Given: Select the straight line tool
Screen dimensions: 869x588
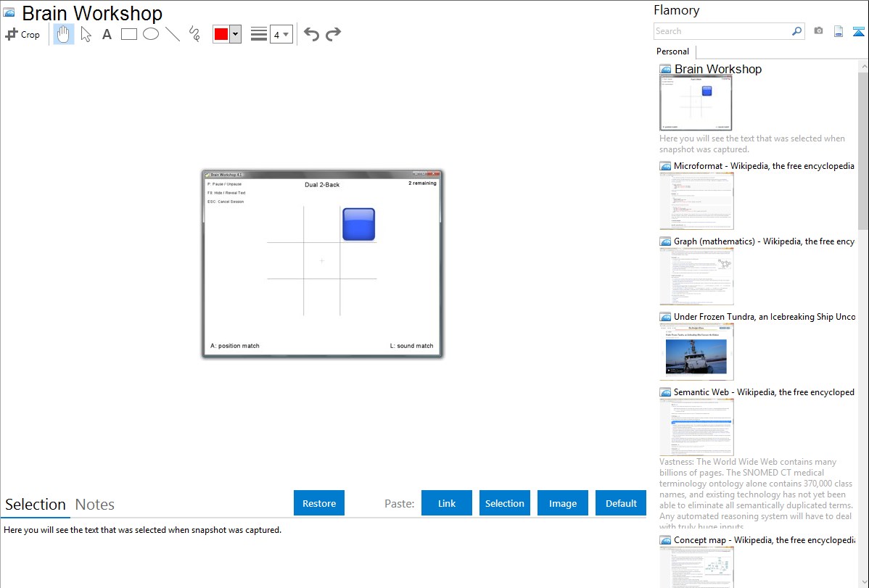Looking at the screenshot, I should pyautogui.click(x=173, y=34).
